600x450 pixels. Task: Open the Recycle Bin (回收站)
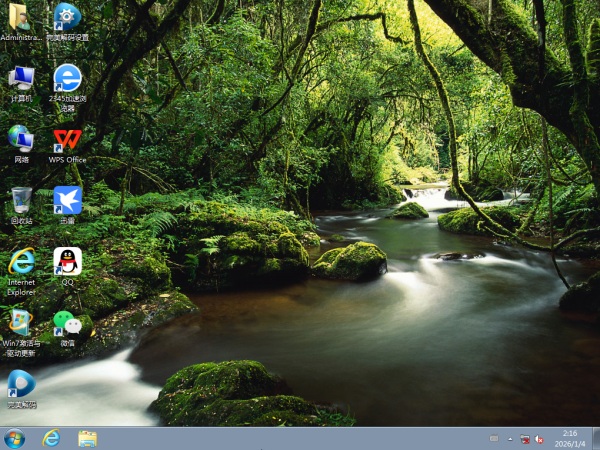(x=20, y=200)
